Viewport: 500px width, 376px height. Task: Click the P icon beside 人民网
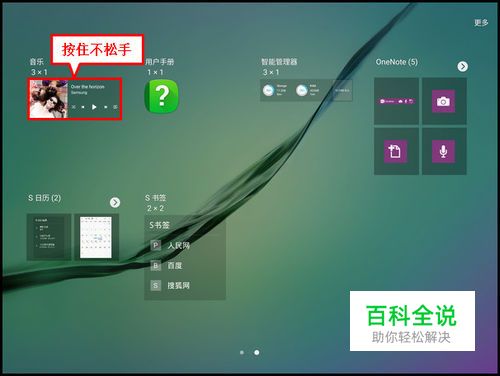pos(156,246)
